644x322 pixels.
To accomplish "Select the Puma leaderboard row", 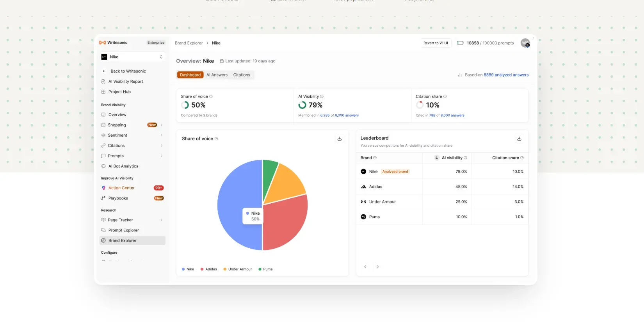I will [x=442, y=217].
